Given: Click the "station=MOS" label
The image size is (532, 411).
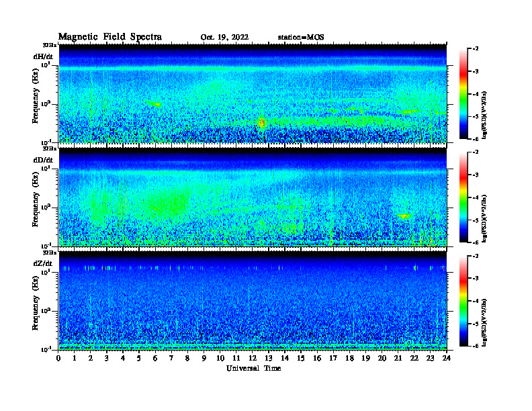Looking at the screenshot, I should coord(301,38).
